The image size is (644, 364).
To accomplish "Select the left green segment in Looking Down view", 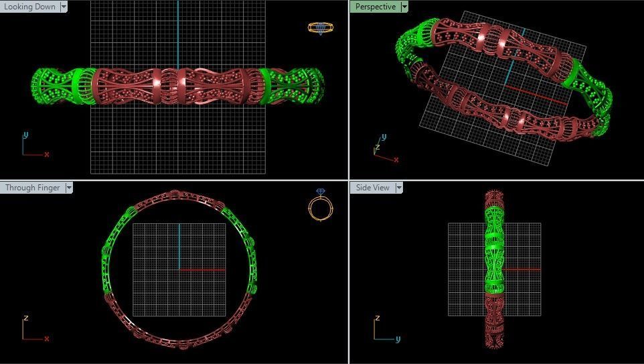I will [63, 86].
